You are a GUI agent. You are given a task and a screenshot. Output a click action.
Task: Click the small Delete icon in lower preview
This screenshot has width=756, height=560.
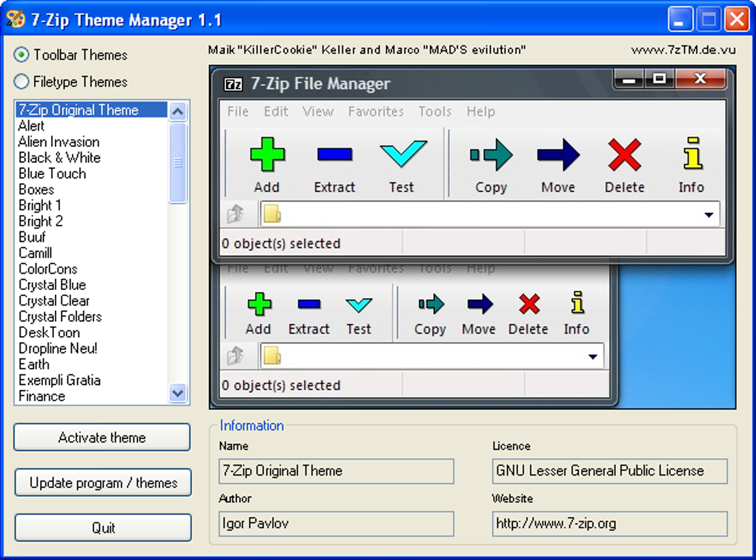coord(529,304)
